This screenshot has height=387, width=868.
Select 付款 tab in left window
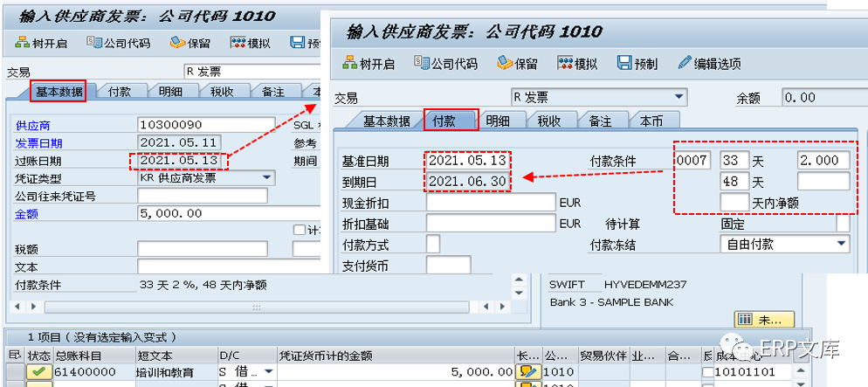[x=119, y=92]
